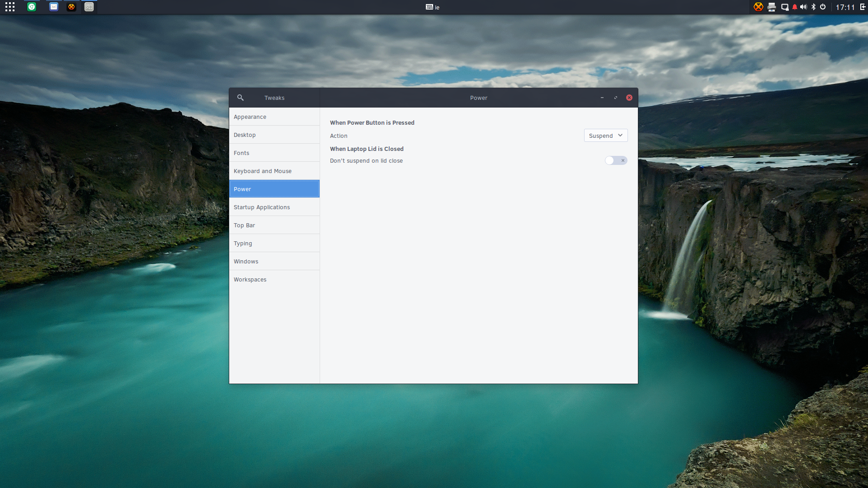Viewport: 868px width, 488px height.
Task: Open the Typing section
Action: (x=274, y=243)
